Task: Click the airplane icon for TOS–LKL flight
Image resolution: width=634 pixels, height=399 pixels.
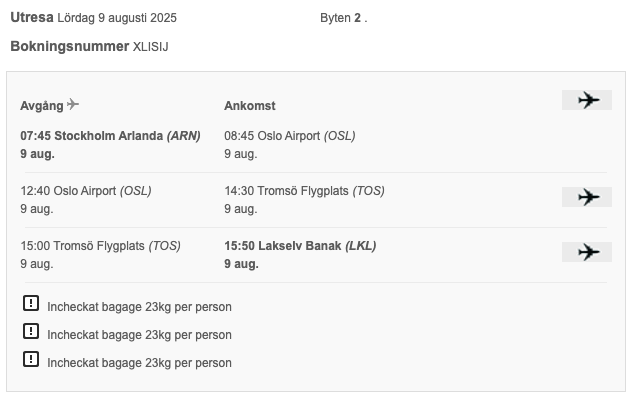Action: (x=587, y=252)
